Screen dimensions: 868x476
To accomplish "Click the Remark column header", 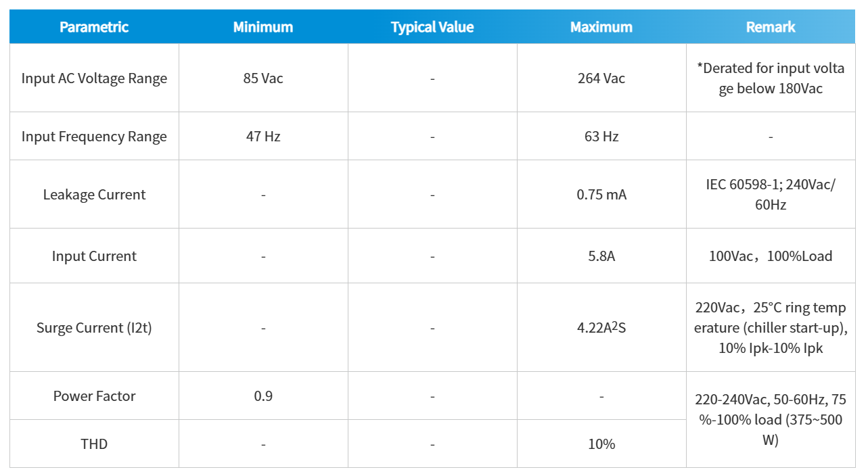I will pyautogui.click(x=771, y=27).
